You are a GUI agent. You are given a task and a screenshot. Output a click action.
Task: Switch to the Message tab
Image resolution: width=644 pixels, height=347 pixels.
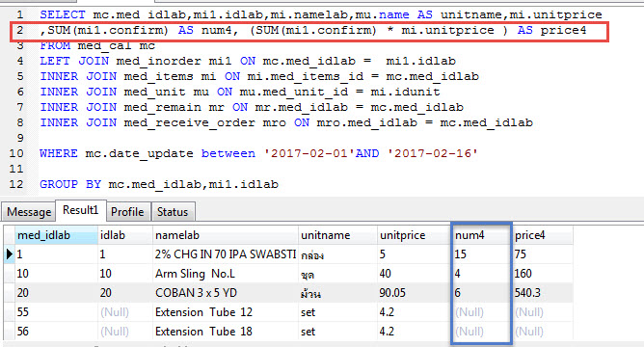29,212
